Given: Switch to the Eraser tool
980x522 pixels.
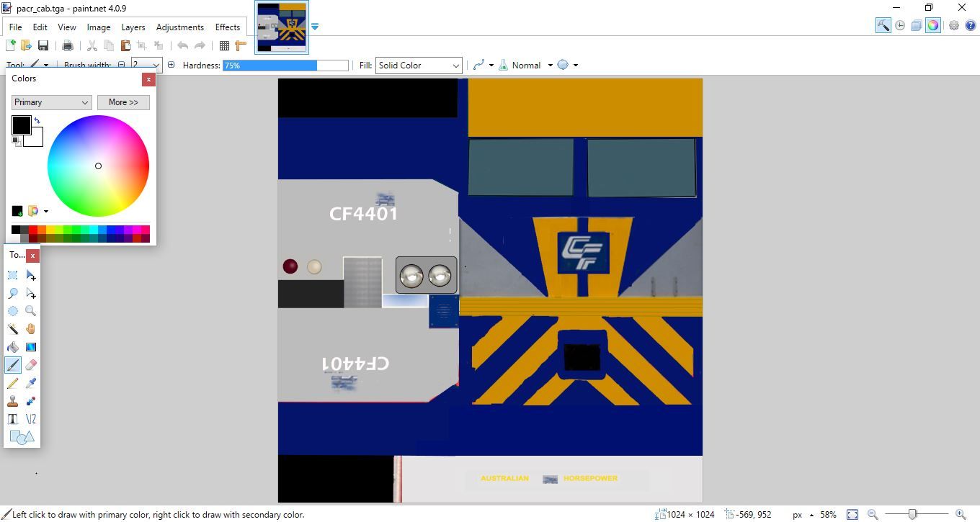Looking at the screenshot, I should tap(30, 365).
